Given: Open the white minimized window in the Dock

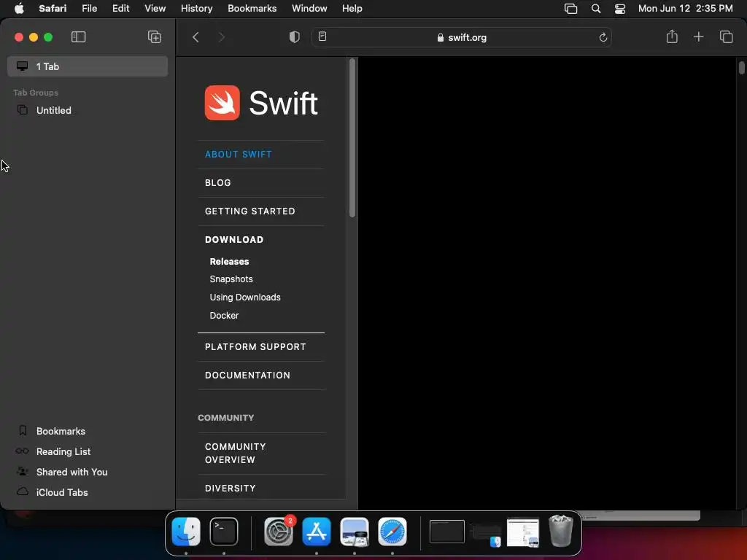Looking at the screenshot, I should tap(522, 532).
